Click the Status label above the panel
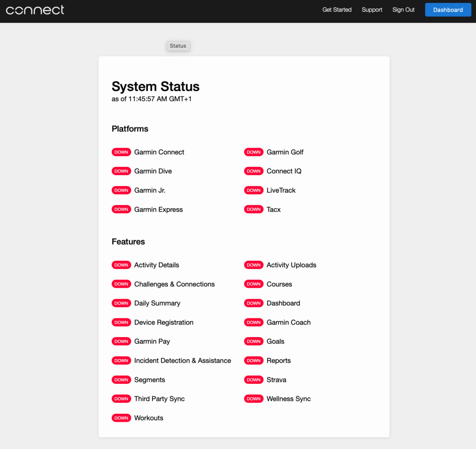Image resolution: width=476 pixels, height=449 pixels. point(178,46)
